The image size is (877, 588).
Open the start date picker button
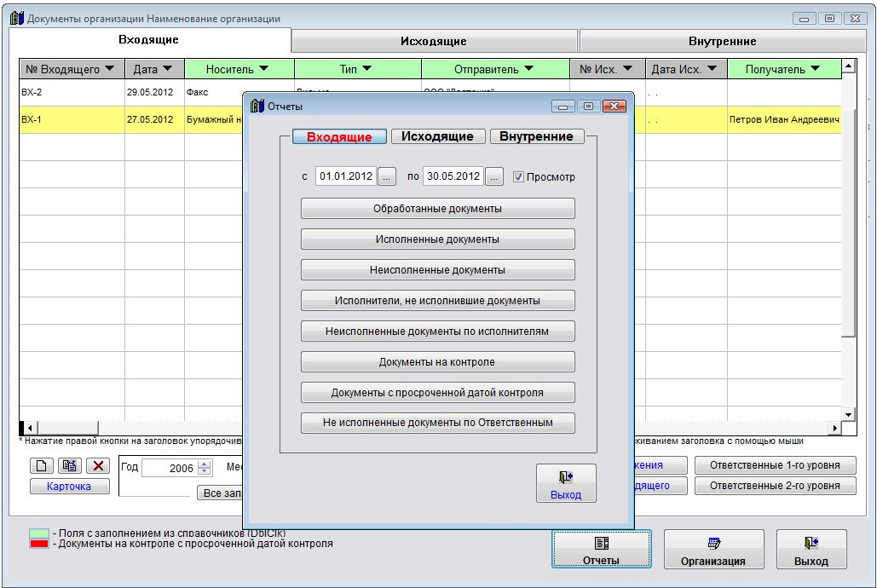pos(386,176)
